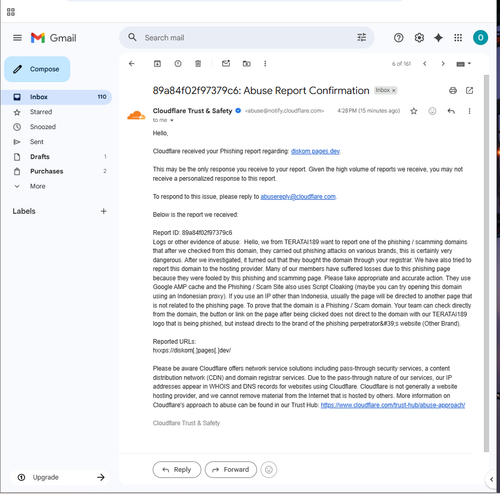This screenshot has height=494, width=500.
Task: Open toolbar More options menu
Action: [x=265, y=64]
